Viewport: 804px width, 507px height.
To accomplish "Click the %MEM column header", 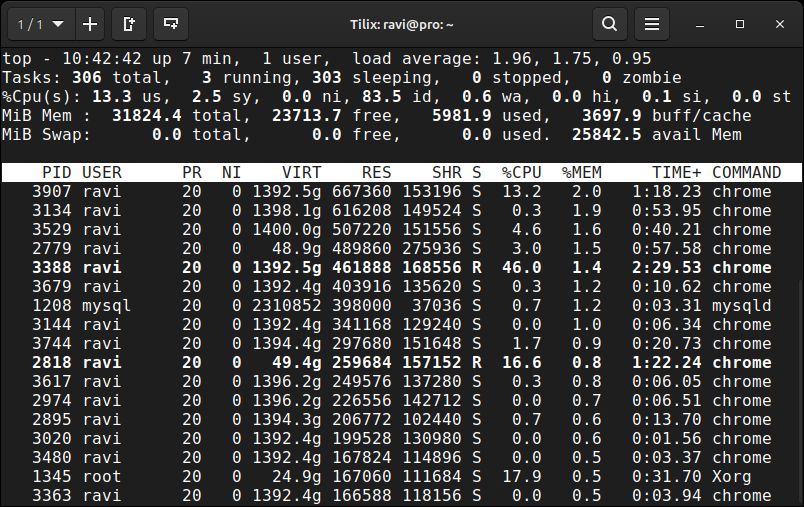I will point(581,172).
